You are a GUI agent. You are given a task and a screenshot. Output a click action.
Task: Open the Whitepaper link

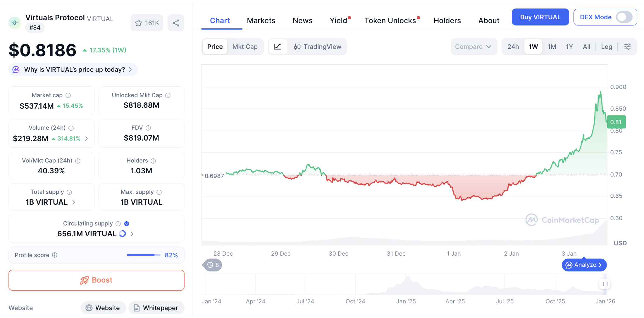pos(156,308)
